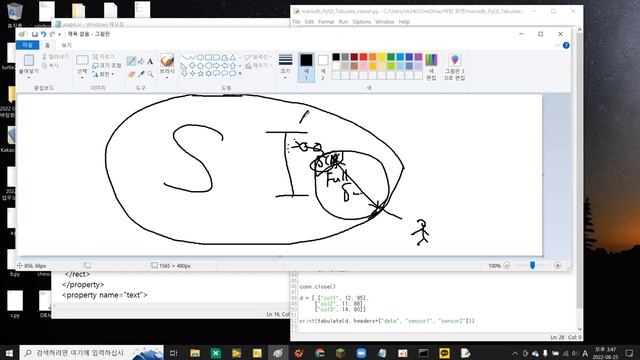Show hidden icons chevron in system tray

coord(516,353)
